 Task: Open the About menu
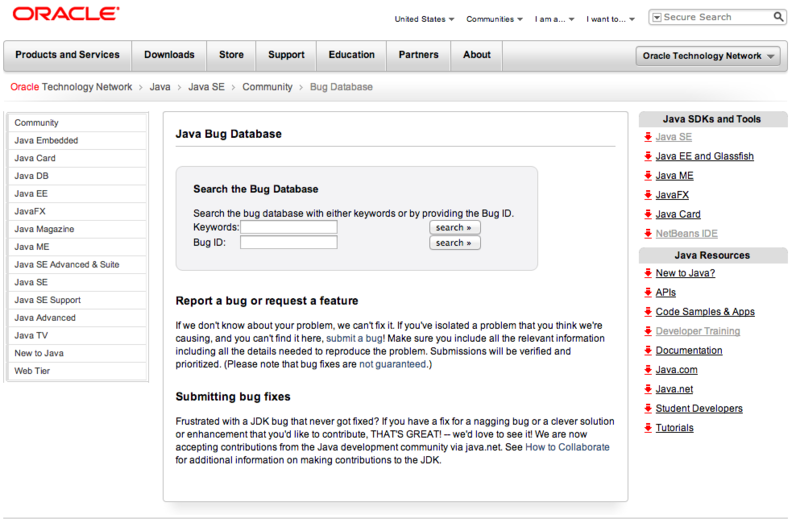click(x=477, y=55)
